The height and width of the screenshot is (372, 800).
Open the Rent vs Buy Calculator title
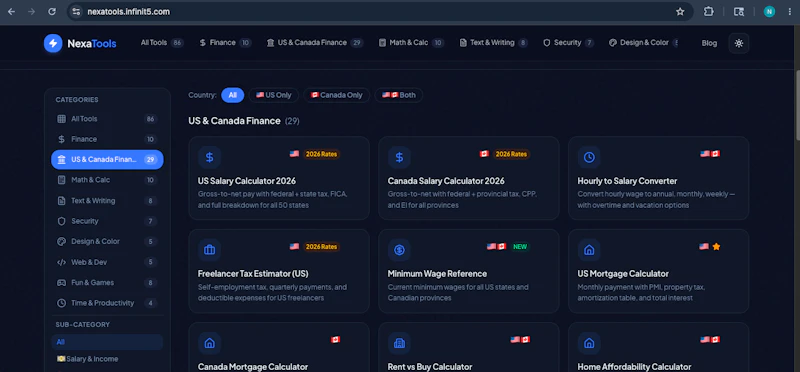[430, 367]
